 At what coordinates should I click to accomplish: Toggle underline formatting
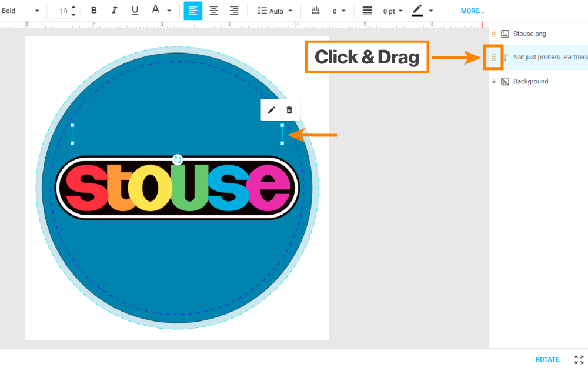(135, 11)
